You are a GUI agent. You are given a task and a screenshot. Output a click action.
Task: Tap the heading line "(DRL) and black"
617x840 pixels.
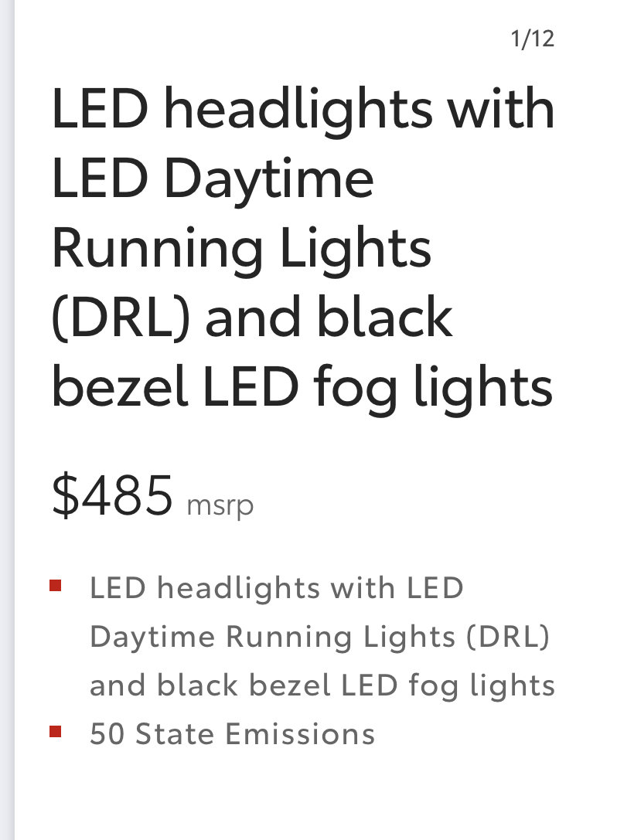[253, 318]
